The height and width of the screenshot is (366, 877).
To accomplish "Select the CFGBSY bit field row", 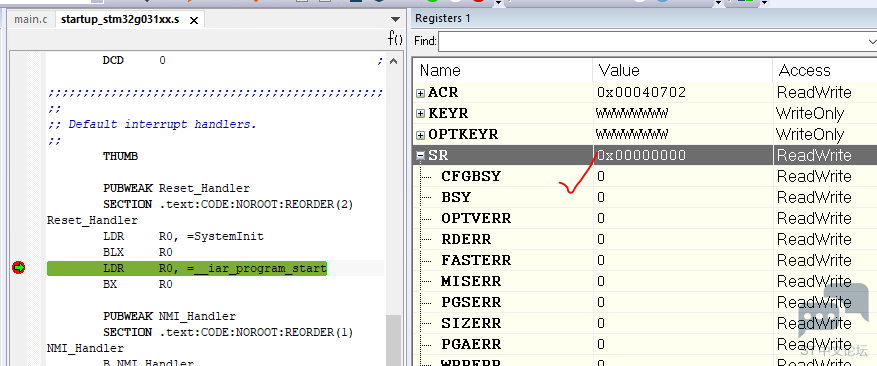I will [x=645, y=177].
